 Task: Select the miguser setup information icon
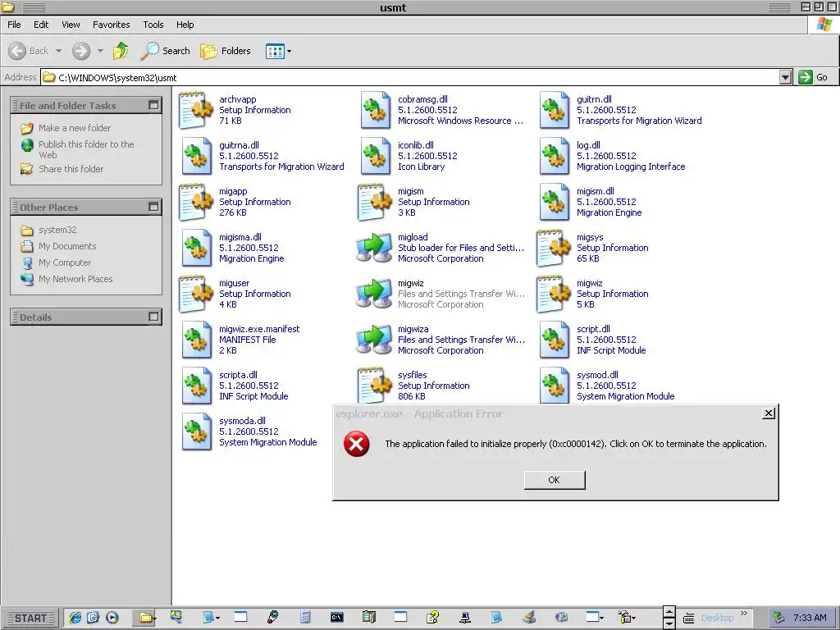click(x=195, y=294)
